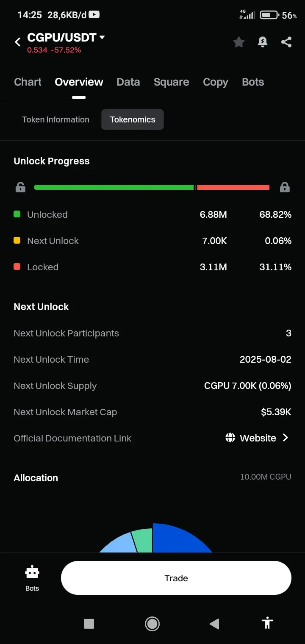Open accessibility shortcut icon
Image resolution: width=305 pixels, height=644 pixels.
click(x=267, y=623)
